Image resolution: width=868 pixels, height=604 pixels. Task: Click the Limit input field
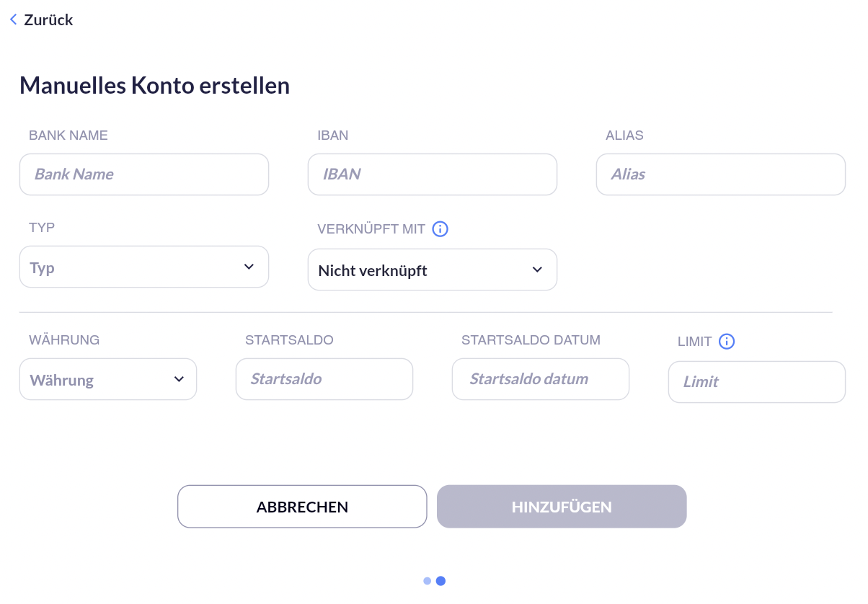(757, 382)
